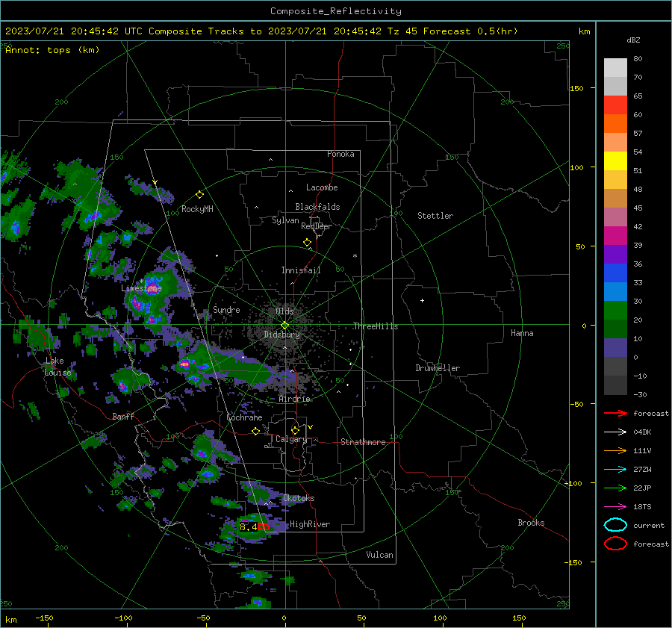The width and height of the screenshot is (672, 628).
Task: Click the Cochrane city label
Action: coord(244,417)
